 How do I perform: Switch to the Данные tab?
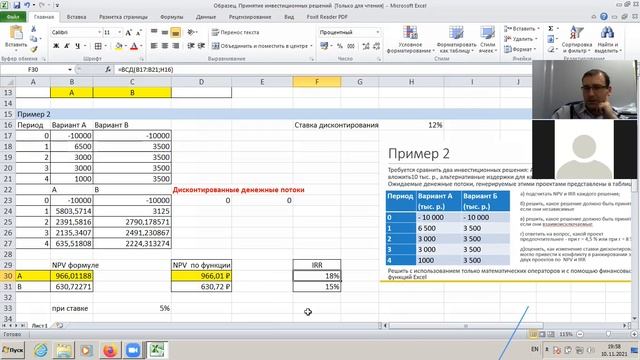(206, 17)
